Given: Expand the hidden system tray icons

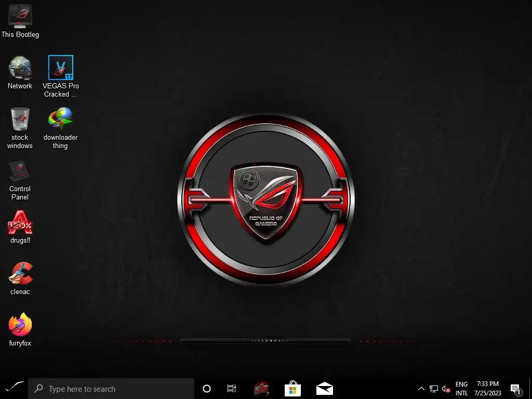Looking at the screenshot, I should 421,389.
